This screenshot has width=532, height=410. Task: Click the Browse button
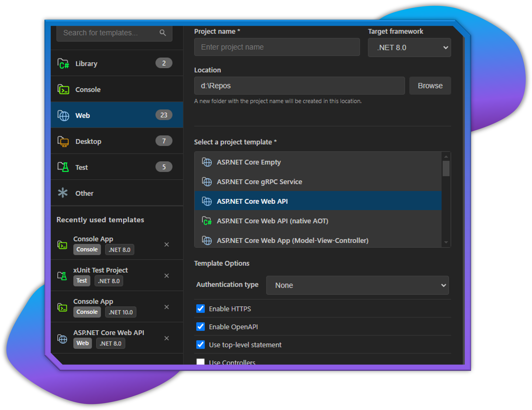coord(430,86)
